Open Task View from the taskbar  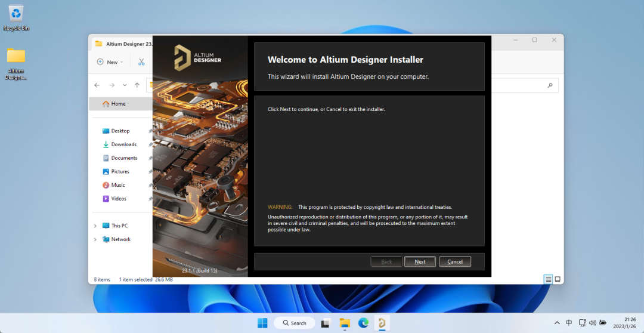coord(326,323)
